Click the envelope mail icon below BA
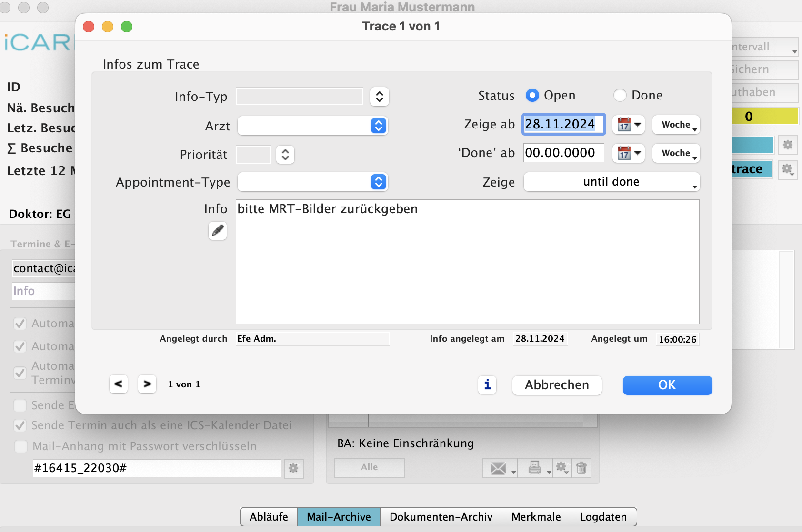The height and width of the screenshot is (532, 802). tap(499, 468)
